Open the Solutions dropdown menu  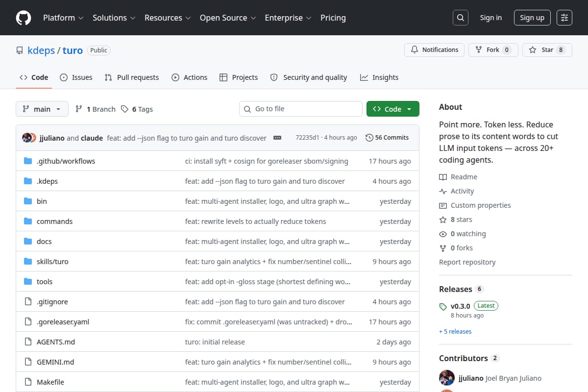click(113, 18)
